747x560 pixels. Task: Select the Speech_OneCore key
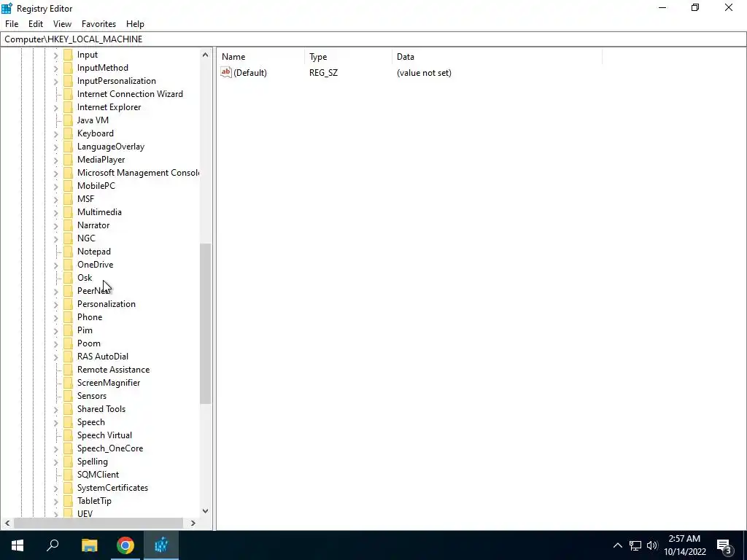(x=110, y=448)
